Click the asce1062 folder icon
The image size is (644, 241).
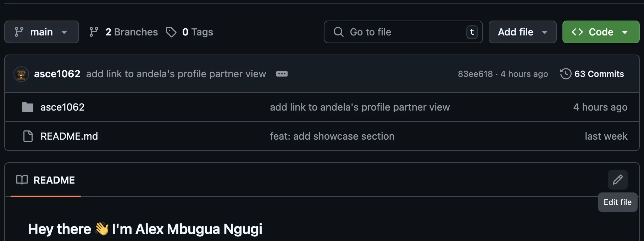[x=28, y=107]
